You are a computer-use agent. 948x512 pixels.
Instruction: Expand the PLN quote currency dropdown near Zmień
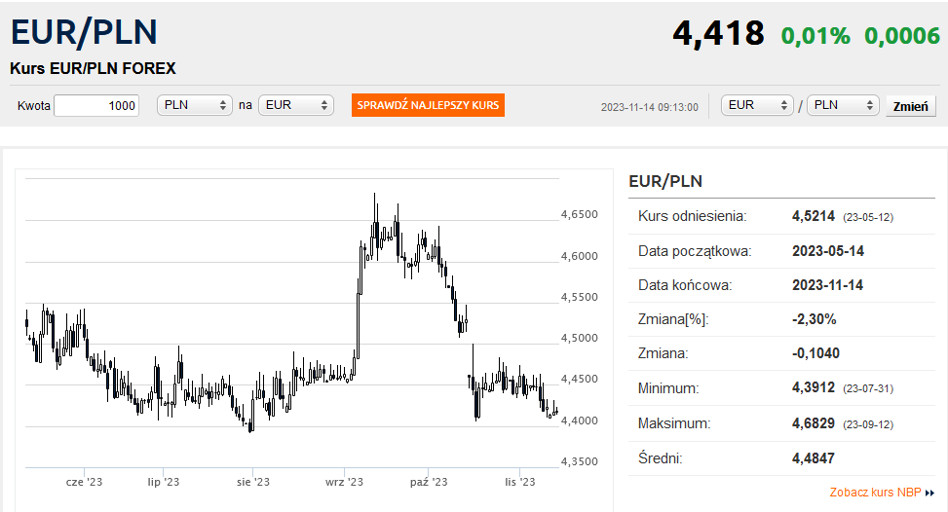click(843, 105)
